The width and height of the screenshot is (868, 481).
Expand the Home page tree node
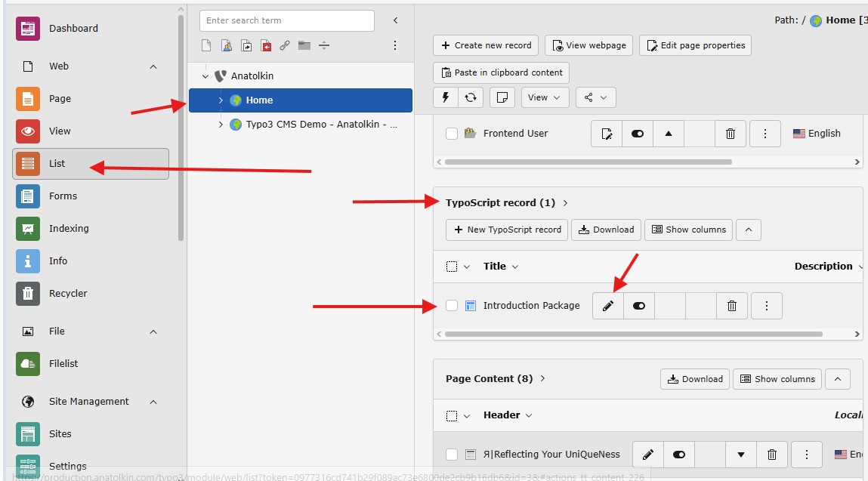pyautogui.click(x=221, y=100)
